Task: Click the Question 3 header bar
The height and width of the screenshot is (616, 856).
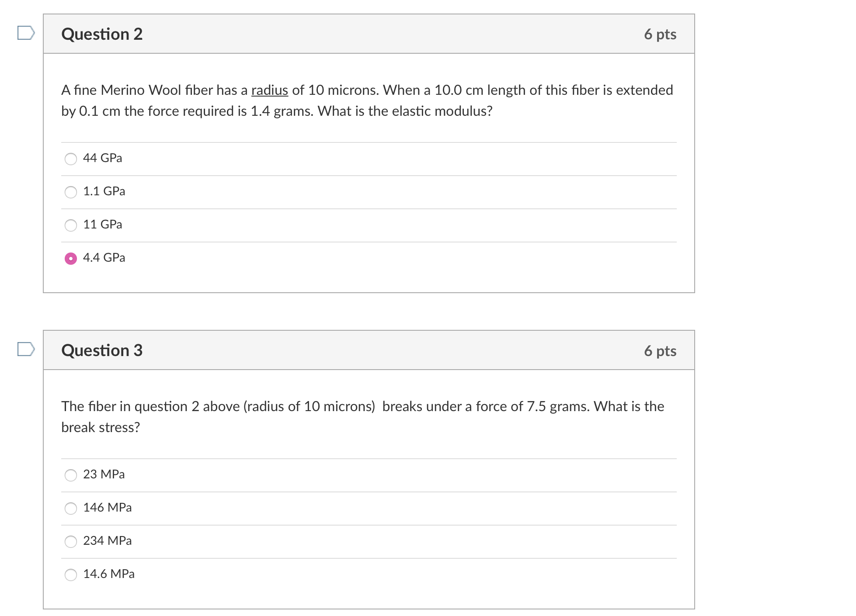Action: [369, 350]
